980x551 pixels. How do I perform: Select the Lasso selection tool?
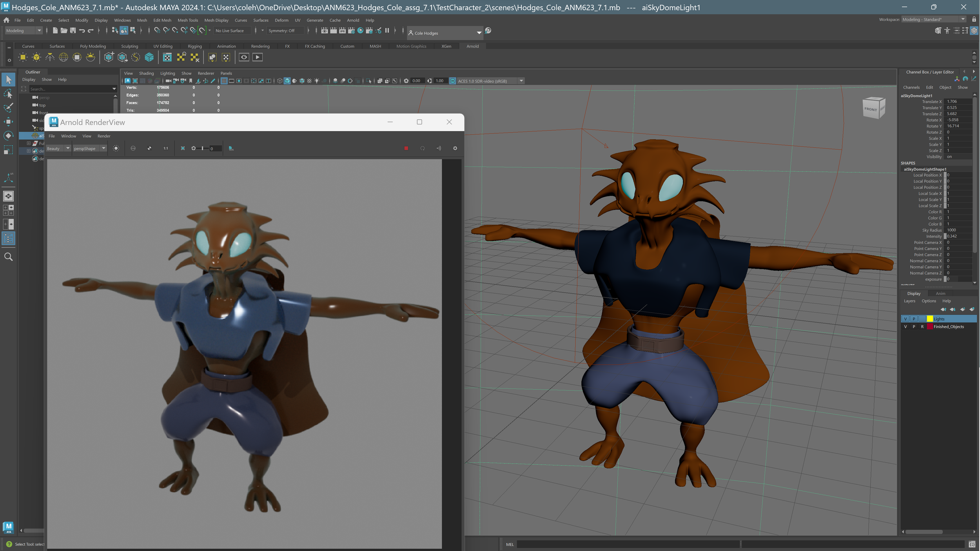click(x=8, y=94)
